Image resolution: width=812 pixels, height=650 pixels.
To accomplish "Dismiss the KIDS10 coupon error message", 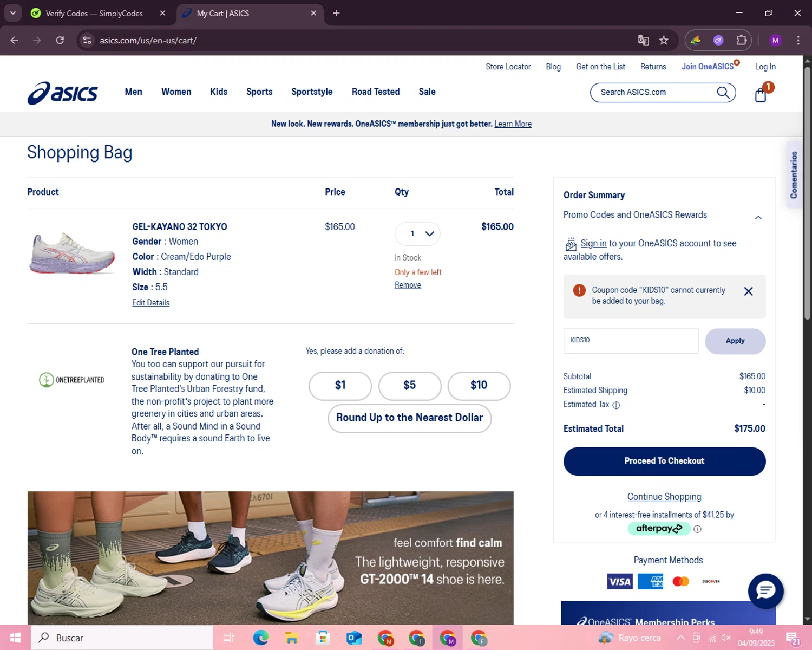I will click(x=748, y=291).
